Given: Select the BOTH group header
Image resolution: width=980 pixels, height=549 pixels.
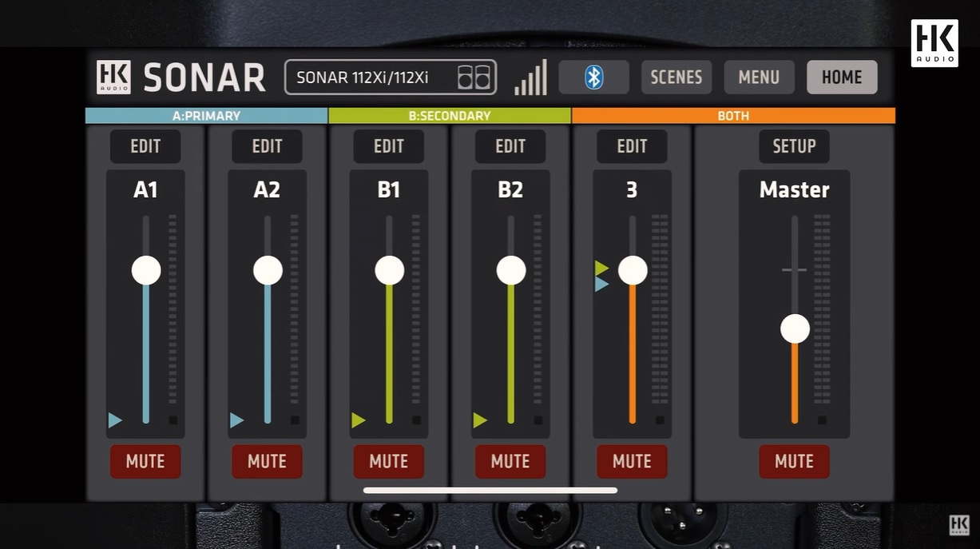Looking at the screenshot, I should pos(733,116).
